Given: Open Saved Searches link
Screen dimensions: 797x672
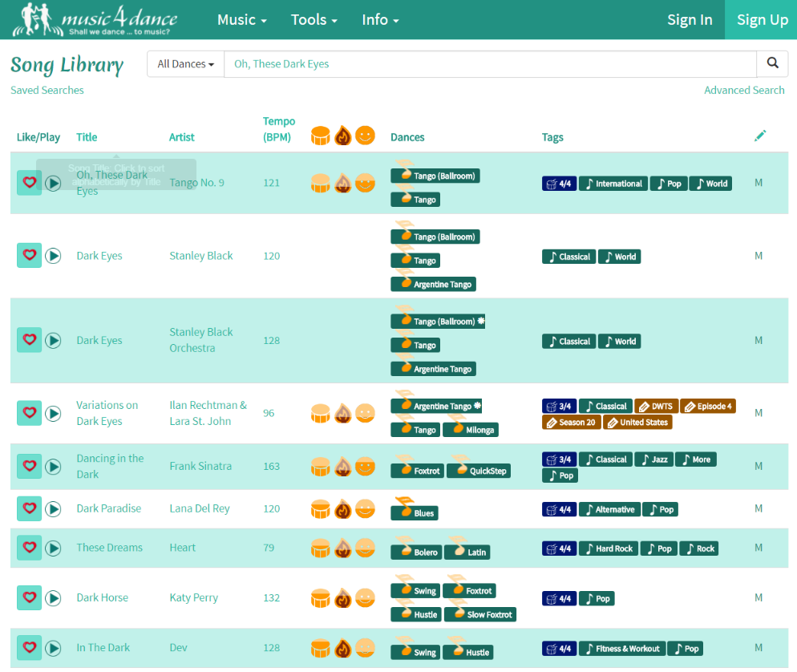Looking at the screenshot, I should (x=47, y=91).
